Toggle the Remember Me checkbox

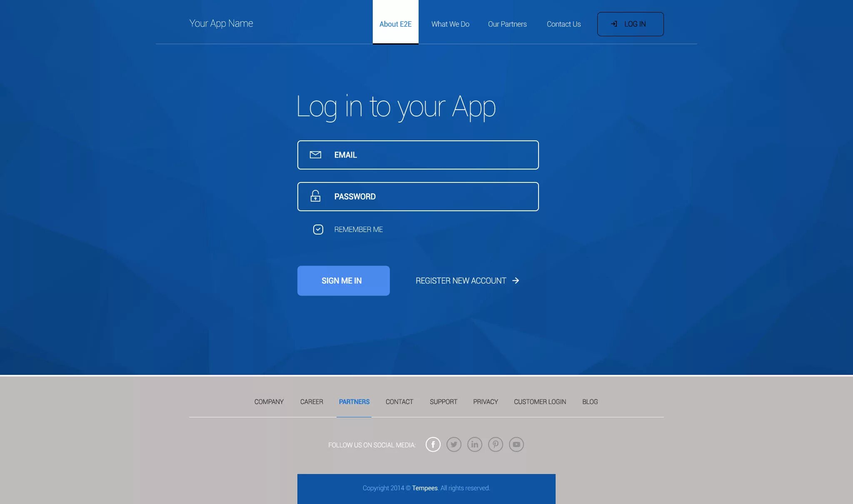click(x=317, y=229)
